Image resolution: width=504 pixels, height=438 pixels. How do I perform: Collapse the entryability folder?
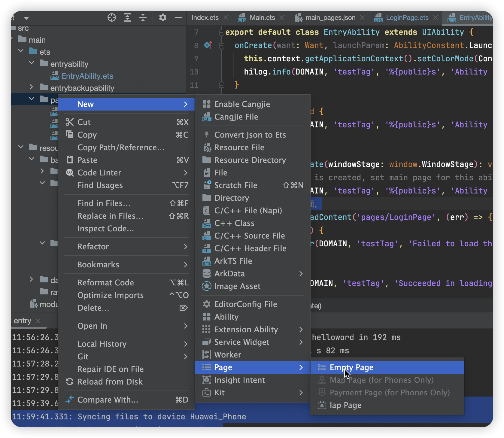click(x=32, y=63)
